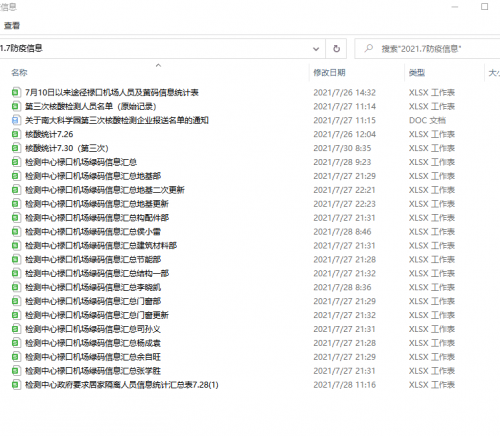Select the XLSX icon for 核酸统计7.26
This screenshot has height=436, width=500.
[15, 134]
